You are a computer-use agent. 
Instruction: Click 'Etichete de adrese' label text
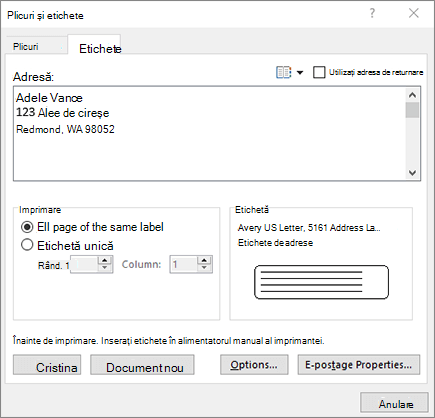click(x=275, y=243)
